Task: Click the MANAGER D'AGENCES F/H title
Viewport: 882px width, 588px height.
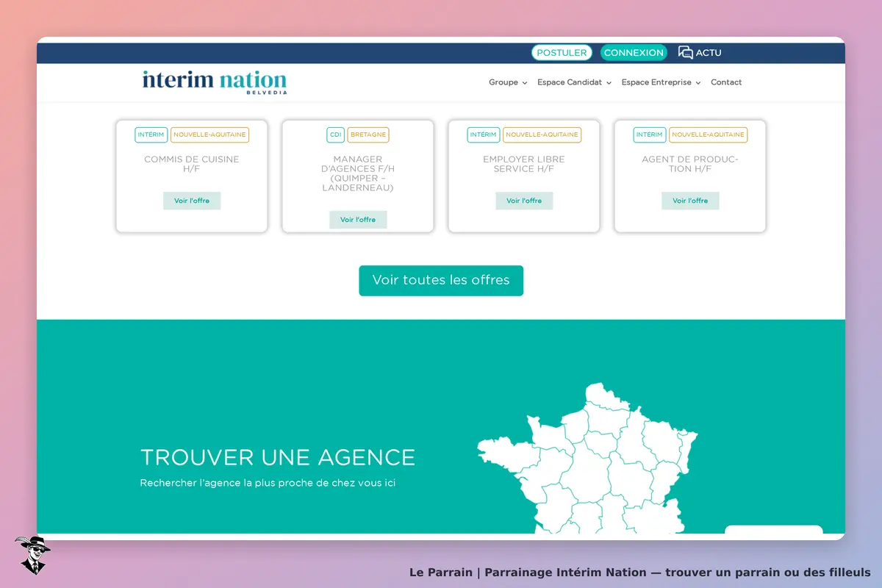Action: click(x=358, y=173)
